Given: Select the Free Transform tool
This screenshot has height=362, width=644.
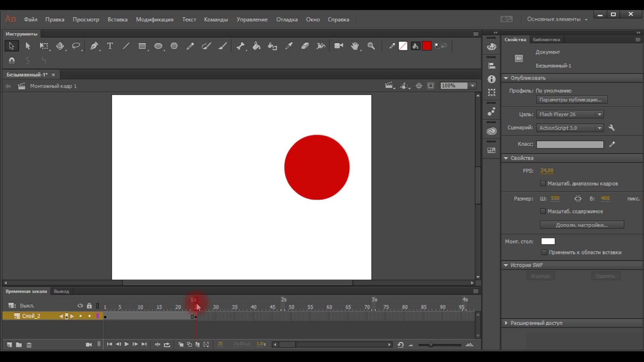Looking at the screenshot, I should pyautogui.click(x=44, y=46).
